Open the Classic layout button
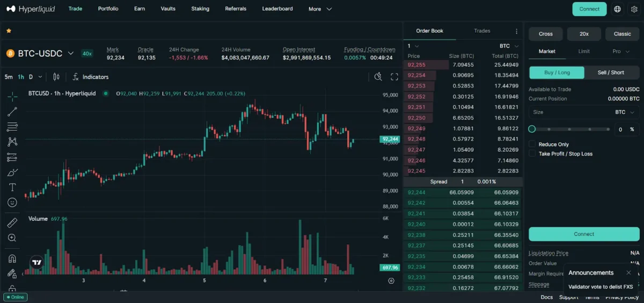Image resolution: width=644 pixels, height=303 pixels. point(623,34)
